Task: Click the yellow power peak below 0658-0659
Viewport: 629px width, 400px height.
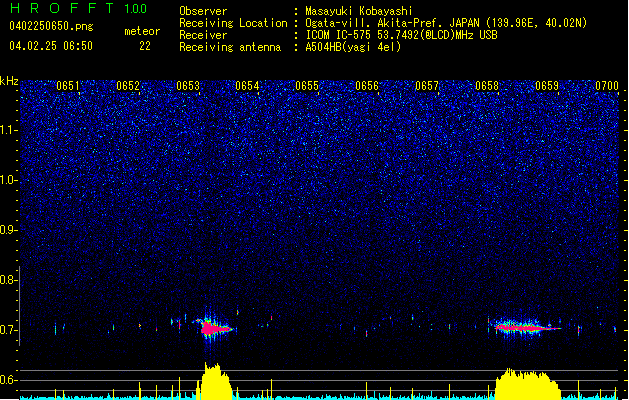Action: click(x=528, y=384)
